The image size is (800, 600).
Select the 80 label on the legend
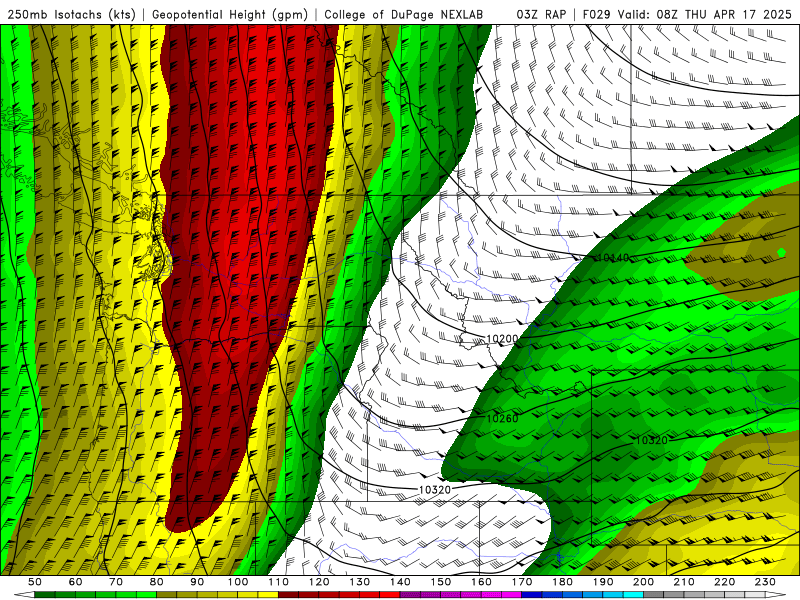click(157, 582)
